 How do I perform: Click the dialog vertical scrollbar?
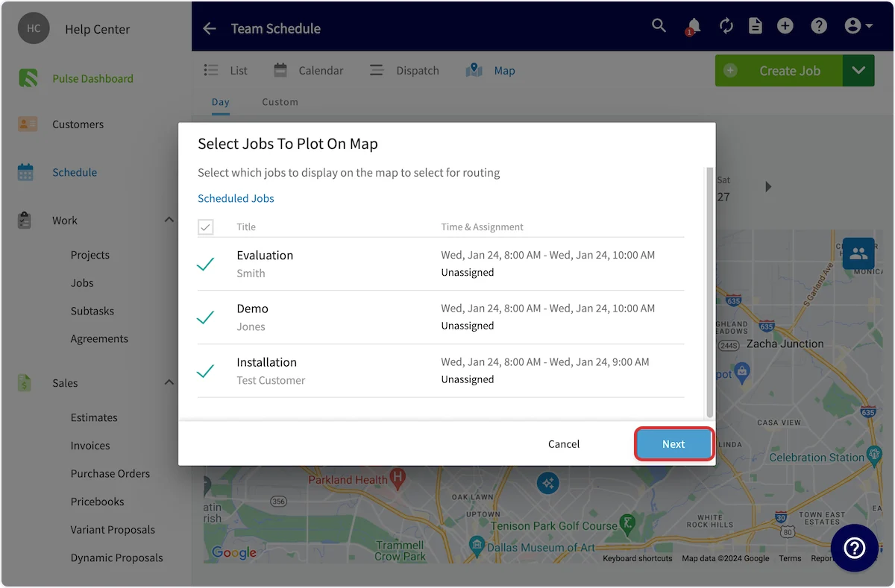click(x=709, y=292)
